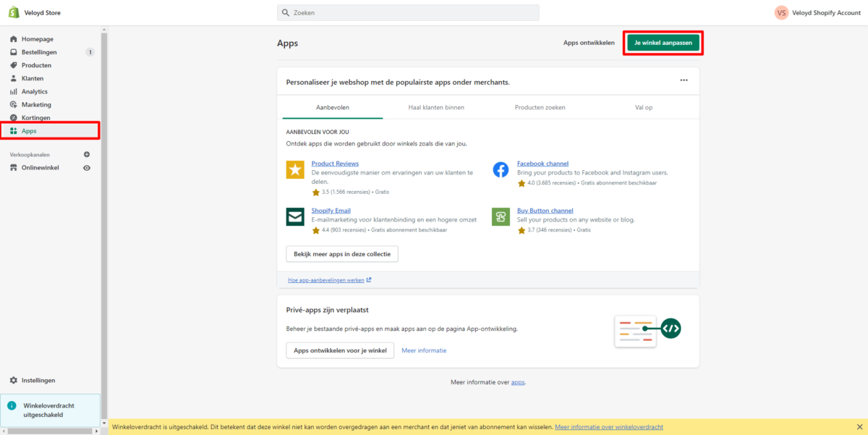Viewport: 868px width, 435px height.
Task: Add sales channel with plus icon
Action: click(87, 154)
